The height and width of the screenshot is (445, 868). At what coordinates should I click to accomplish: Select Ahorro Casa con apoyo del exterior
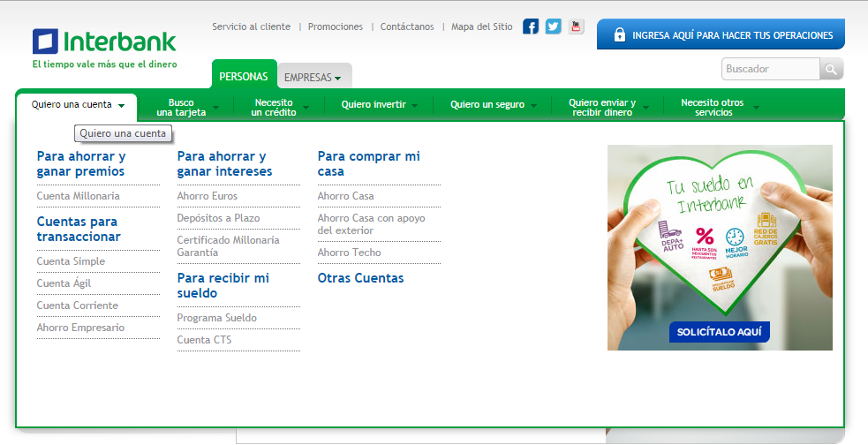(x=372, y=224)
